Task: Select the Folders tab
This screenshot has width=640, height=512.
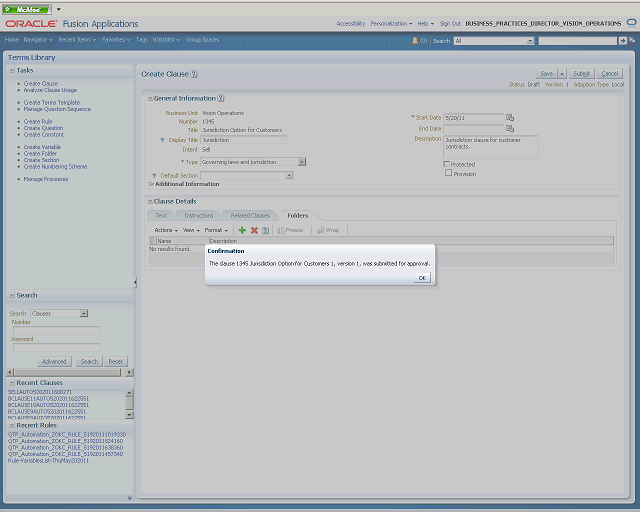Action: pos(298,216)
